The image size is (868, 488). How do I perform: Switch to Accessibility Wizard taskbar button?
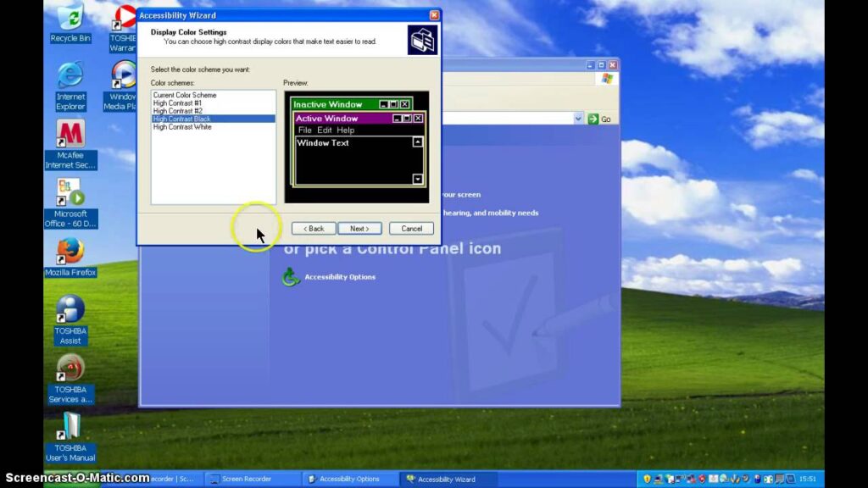(x=448, y=480)
